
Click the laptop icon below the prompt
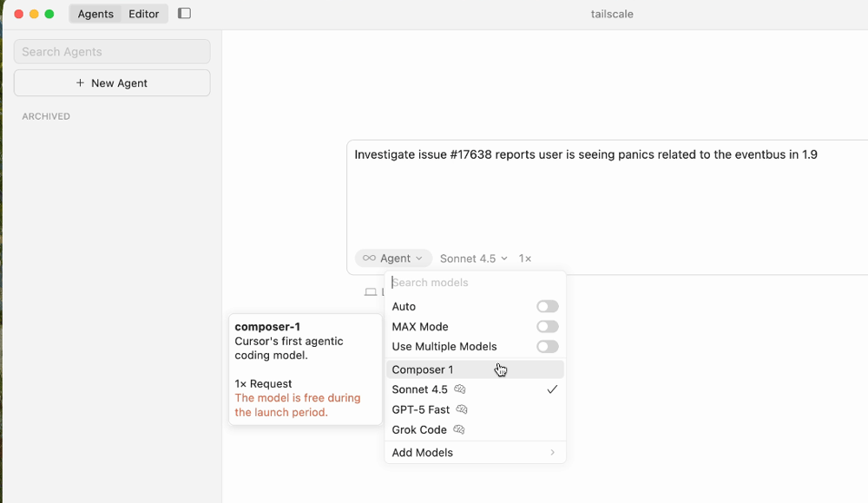click(371, 292)
